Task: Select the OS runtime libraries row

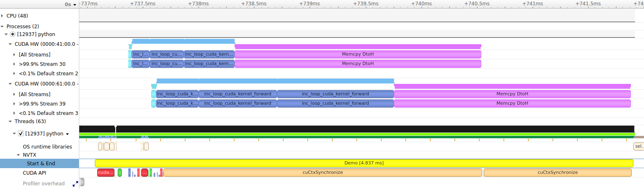Action: (47, 147)
